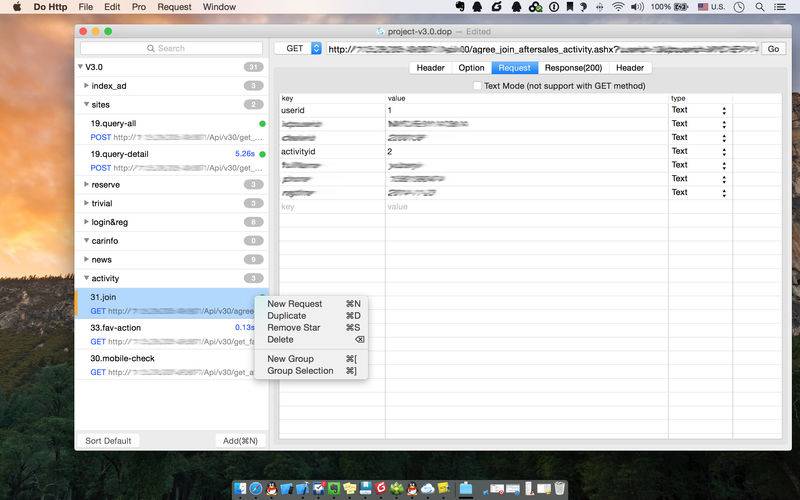Image resolution: width=800 pixels, height=500 pixels.
Task: Expand the login&reg group
Action: pos(86,221)
